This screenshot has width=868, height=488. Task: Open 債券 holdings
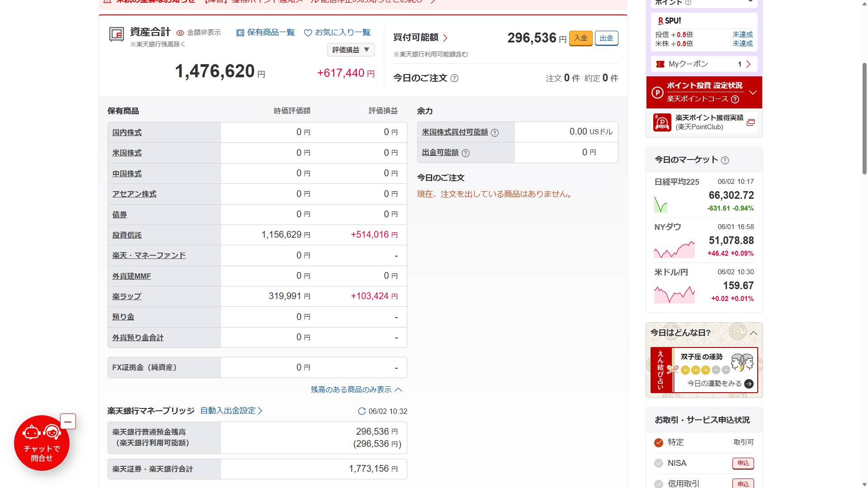pos(120,215)
